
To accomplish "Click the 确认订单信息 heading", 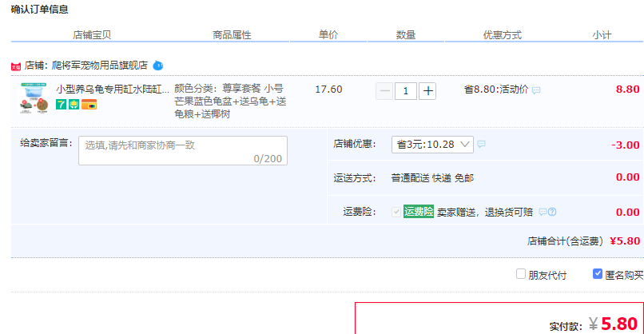I will coord(39,9).
